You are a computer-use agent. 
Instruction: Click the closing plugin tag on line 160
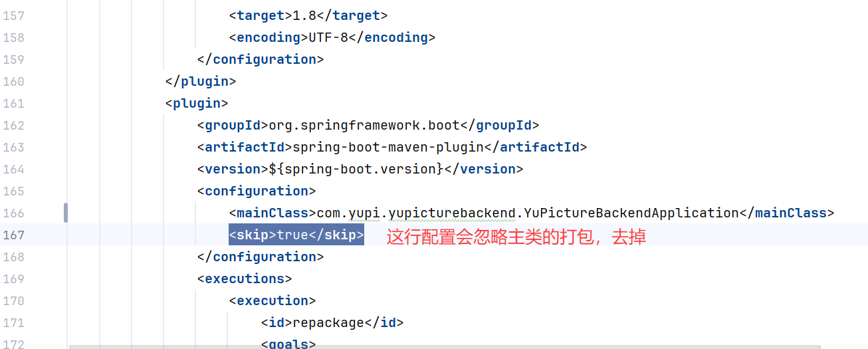[x=201, y=82]
